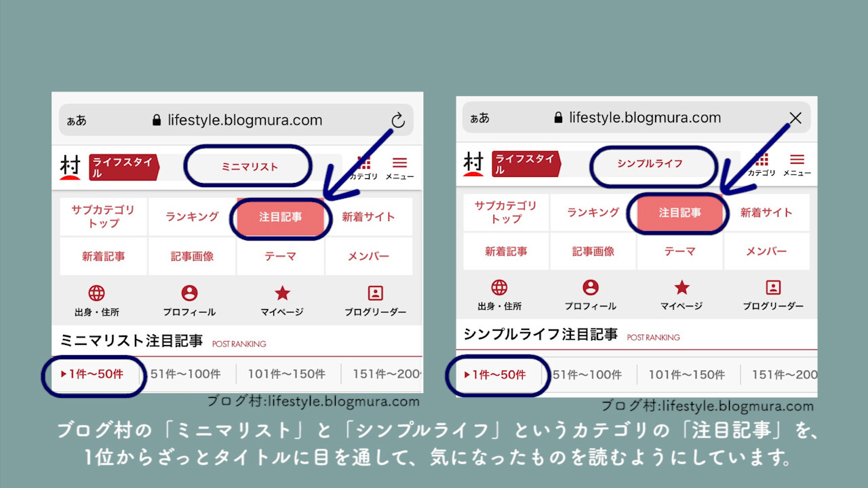Jump to 51件〜100件 on ミニマリスト page
Viewport: 868px width, 488px height.
185,373
